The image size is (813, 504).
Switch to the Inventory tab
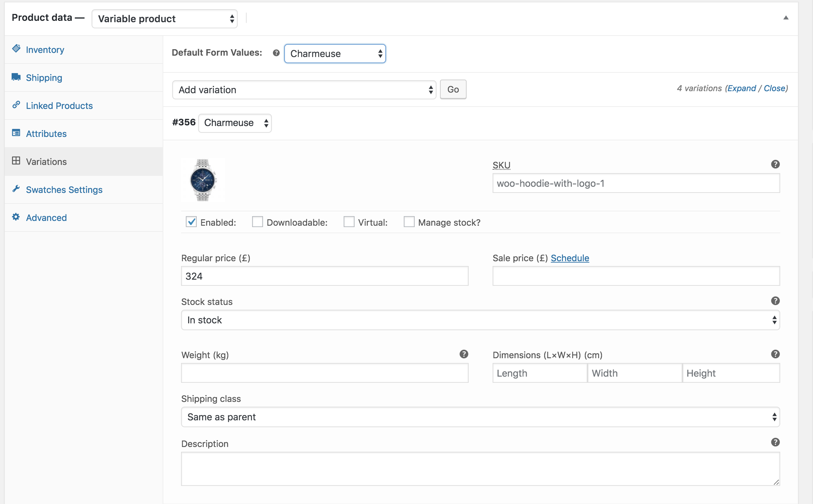45,50
